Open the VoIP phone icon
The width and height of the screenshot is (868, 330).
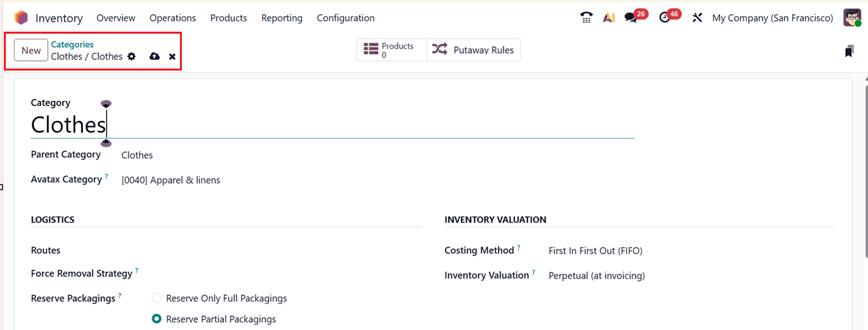point(586,17)
